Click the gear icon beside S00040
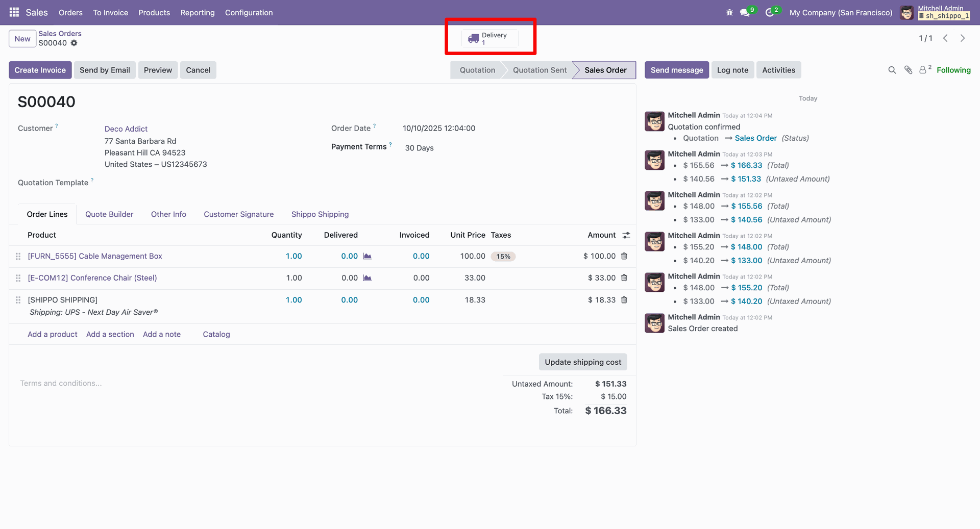The height and width of the screenshot is (529, 980). click(74, 43)
